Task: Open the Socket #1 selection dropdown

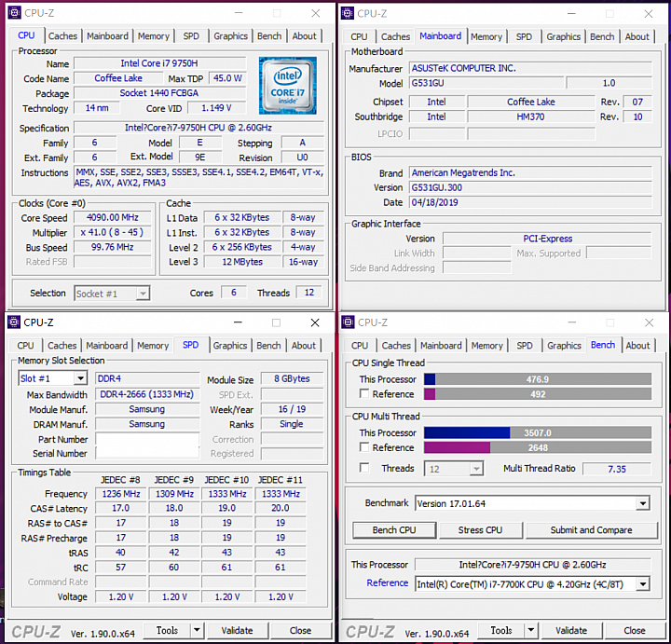Action: 143,294
